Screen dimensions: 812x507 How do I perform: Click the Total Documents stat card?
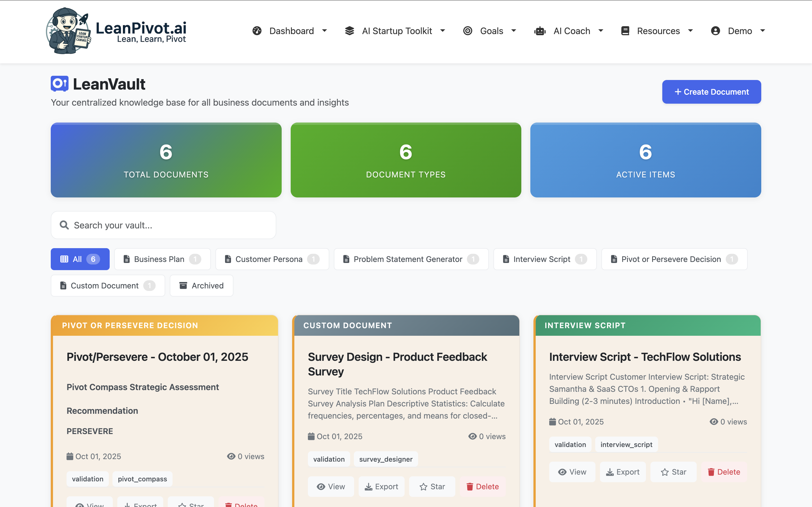(166, 160)
